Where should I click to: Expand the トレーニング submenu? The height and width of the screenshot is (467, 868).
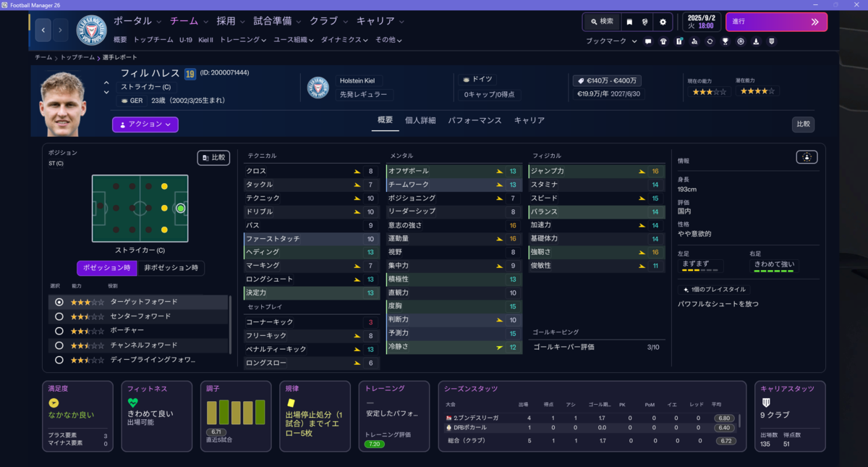243,40
